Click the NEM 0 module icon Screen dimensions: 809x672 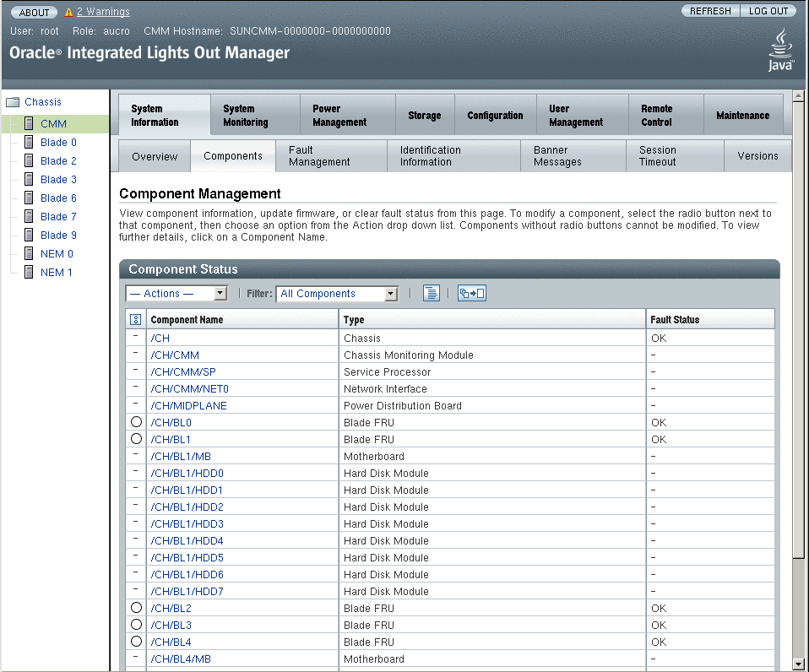pos(30,254)
